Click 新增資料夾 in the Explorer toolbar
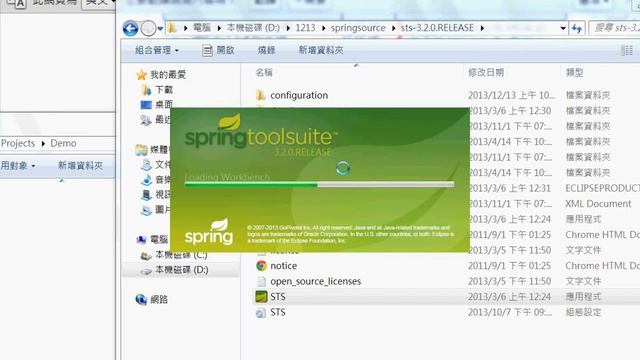The height and width of the screenshot is (360, 640). click(321, 50)
